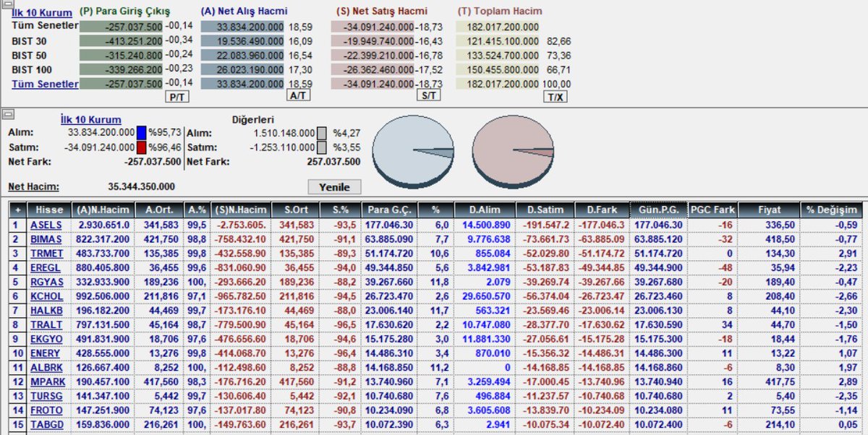
Task: Sort by the Hisse column header
Action: coord(49,210)
